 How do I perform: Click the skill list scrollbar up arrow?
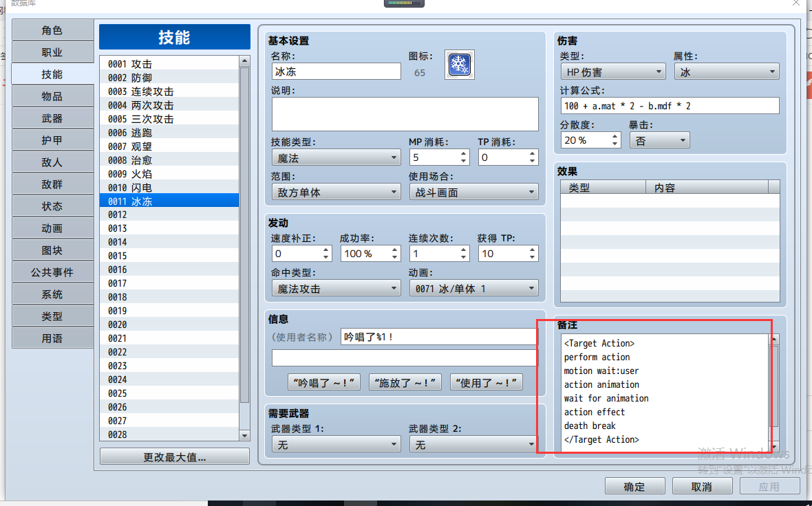[x=245, y=61]
